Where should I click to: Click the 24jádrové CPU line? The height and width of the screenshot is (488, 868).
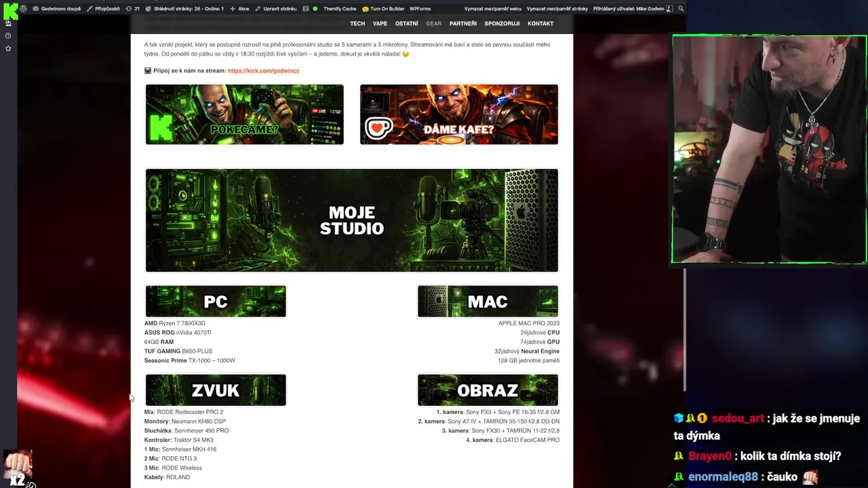click(540, 333)
